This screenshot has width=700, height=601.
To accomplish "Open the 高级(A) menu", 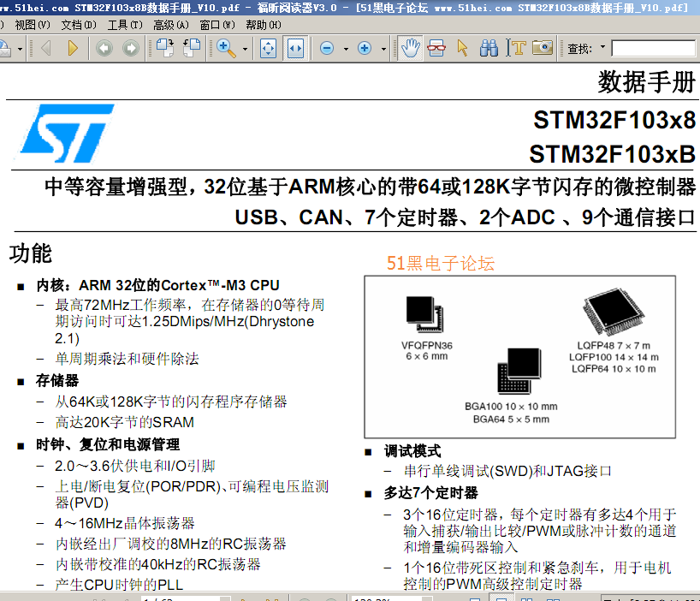I will (171, 25).
